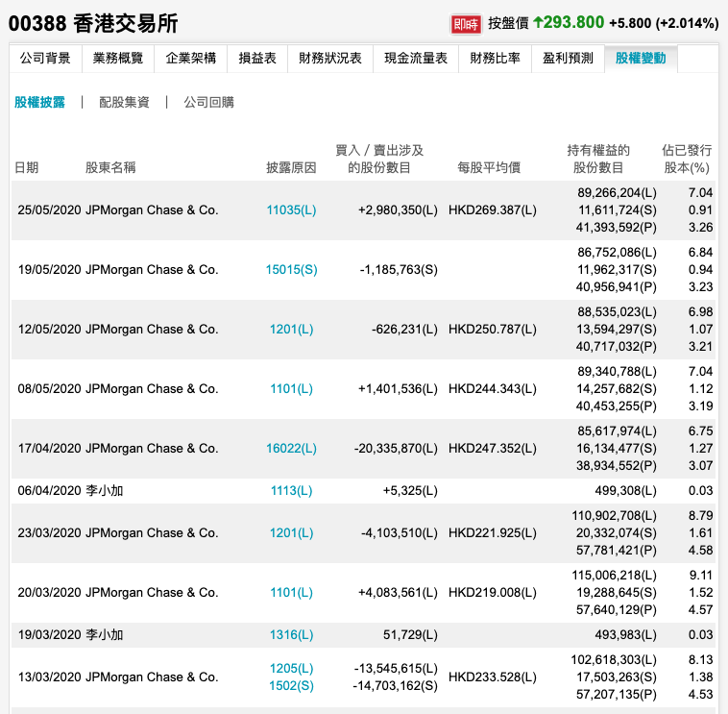Click the date 19/05/2020
The image size is (728, 714).
50,269
